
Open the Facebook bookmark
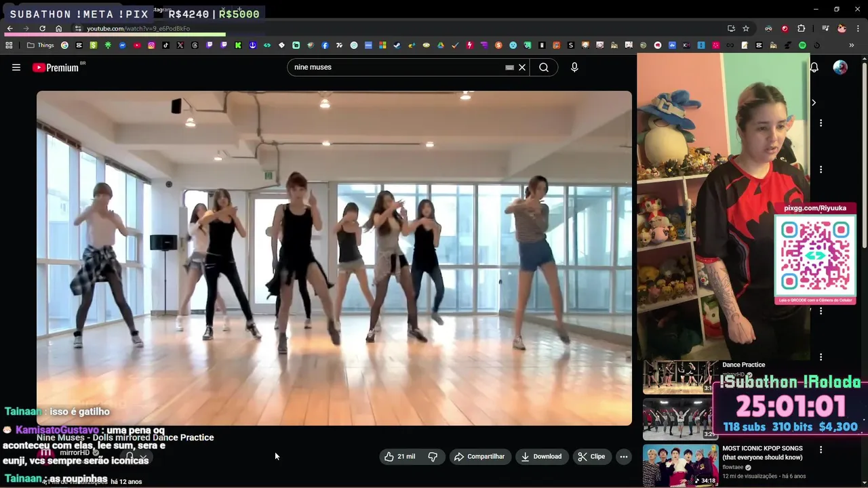(x=325, y=45)
